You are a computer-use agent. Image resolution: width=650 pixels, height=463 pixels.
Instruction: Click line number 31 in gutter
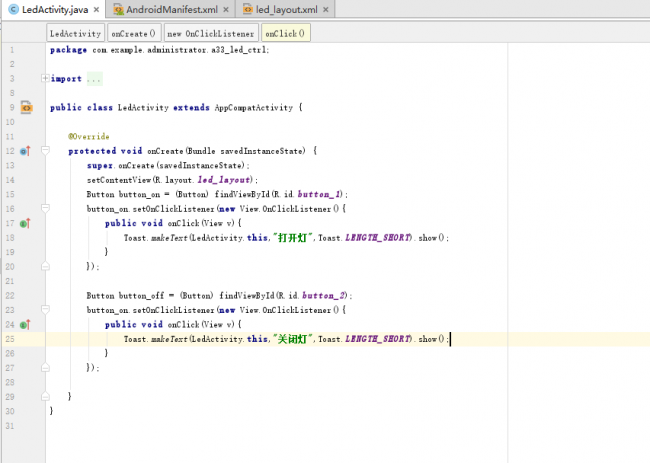(x=10, y=426)
